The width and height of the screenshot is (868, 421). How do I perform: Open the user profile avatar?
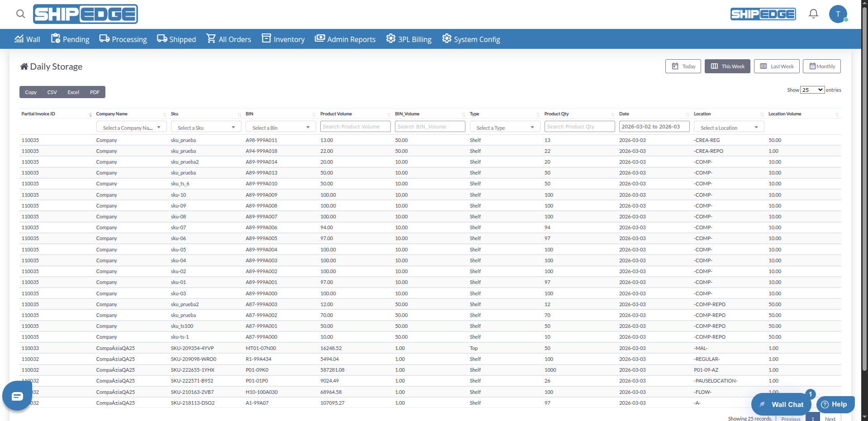click(x=838, y=14)
